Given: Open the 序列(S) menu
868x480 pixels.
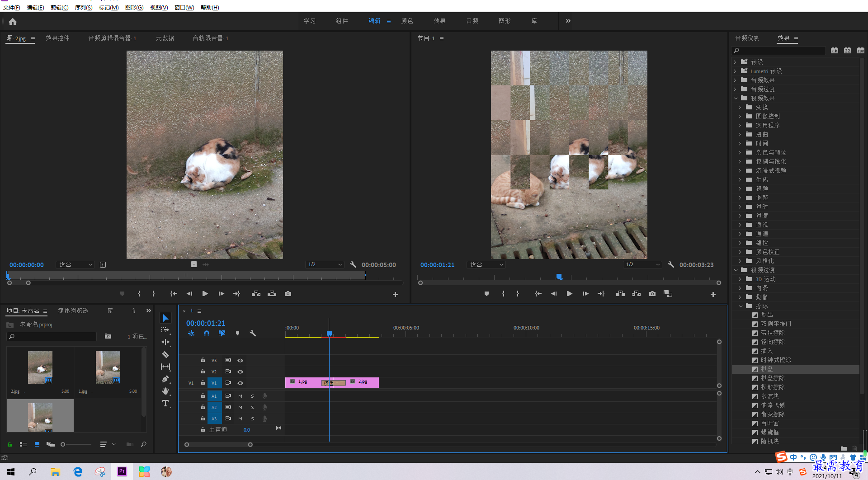Looking at the screenshot, I should point(83,7).
